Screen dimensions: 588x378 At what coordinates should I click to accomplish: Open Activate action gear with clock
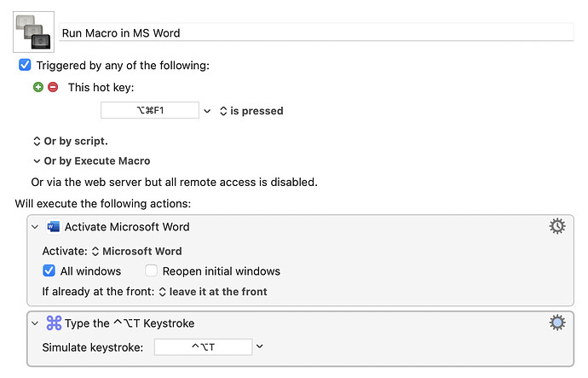pyautogui.click(x=557, y=226)
